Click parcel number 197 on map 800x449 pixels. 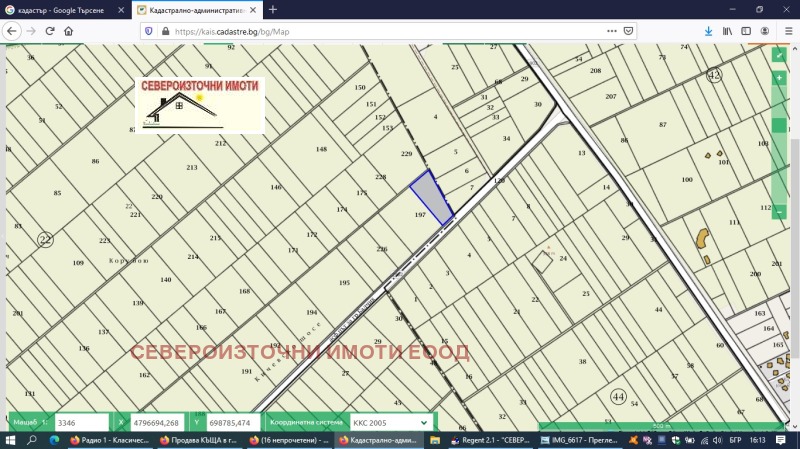[x=420, y=215]
